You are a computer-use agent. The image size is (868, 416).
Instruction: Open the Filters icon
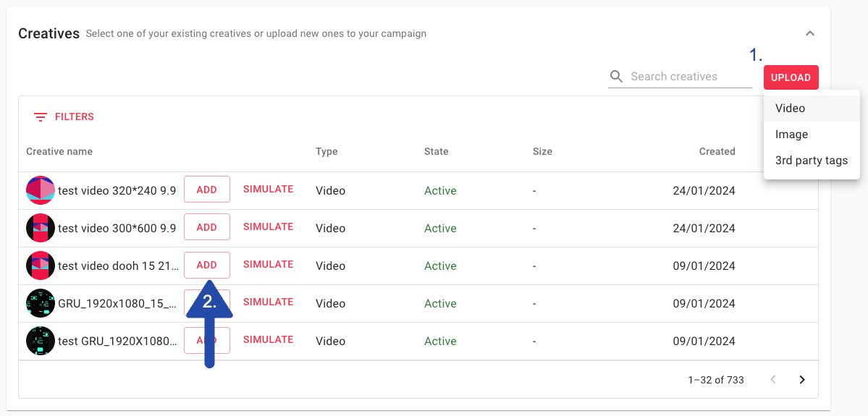(41, 117)
